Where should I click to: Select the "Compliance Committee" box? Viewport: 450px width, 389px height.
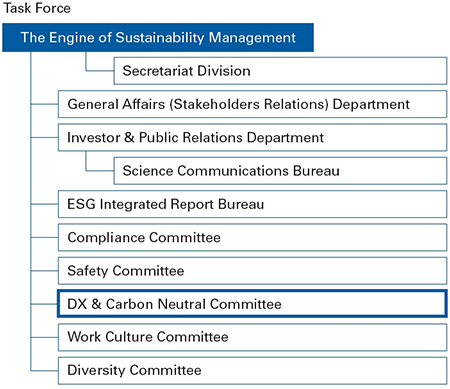pos(253,237)
